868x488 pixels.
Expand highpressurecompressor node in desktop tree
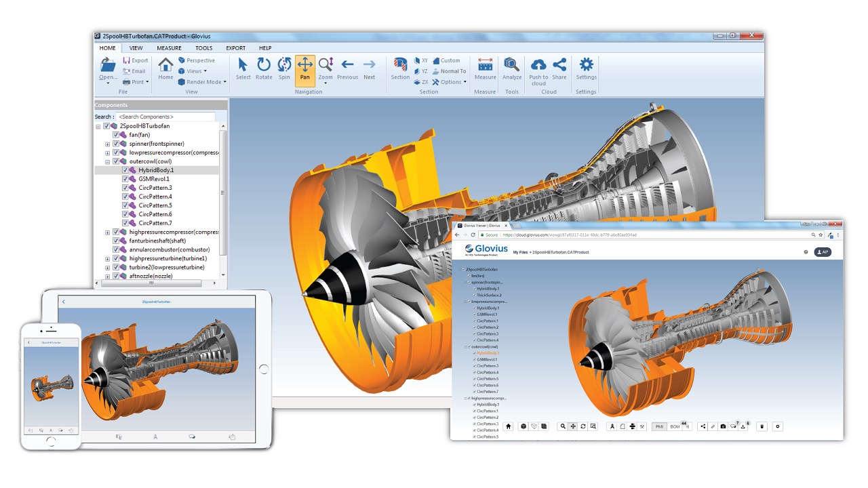[107, 232]
